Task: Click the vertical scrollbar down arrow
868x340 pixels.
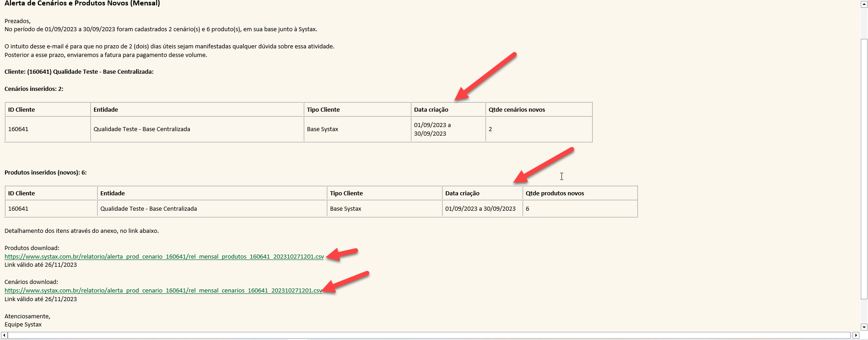Action: 864,327
